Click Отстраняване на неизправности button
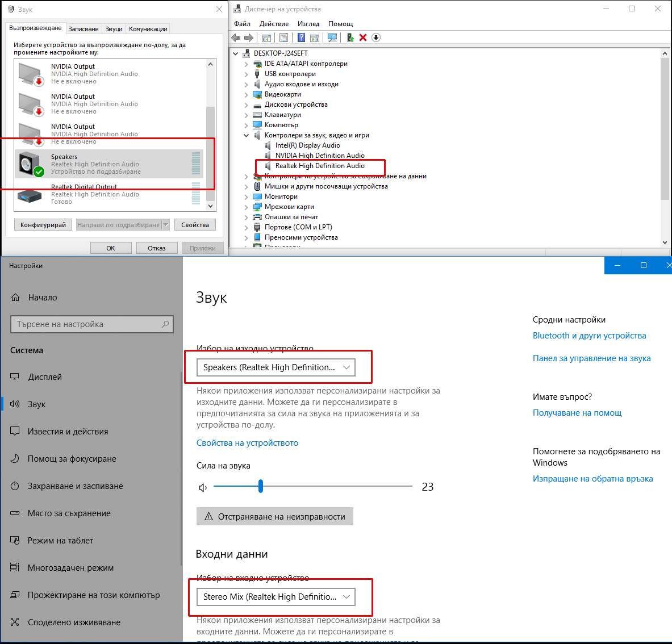Screen dimensions: 672x644 coord(275,516)
